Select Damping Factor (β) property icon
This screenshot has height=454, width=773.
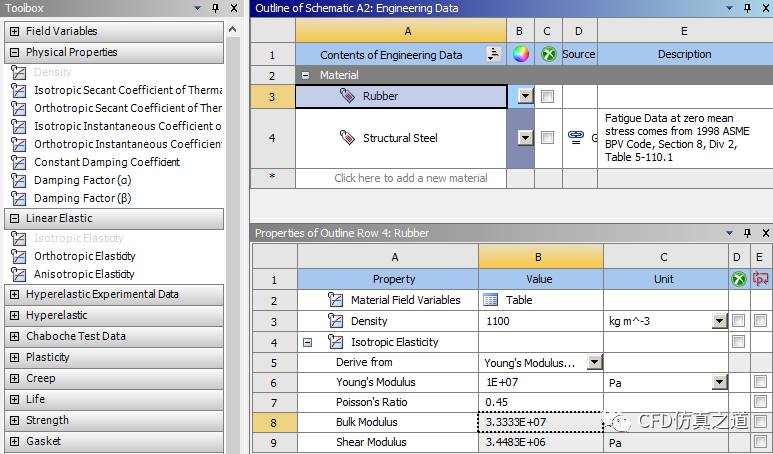[19, 198]
